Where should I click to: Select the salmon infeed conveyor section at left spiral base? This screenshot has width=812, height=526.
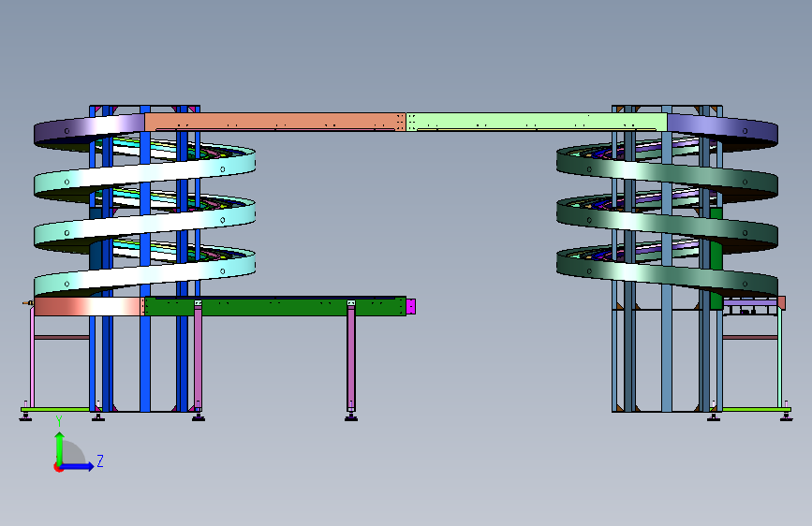click(88, 306)
